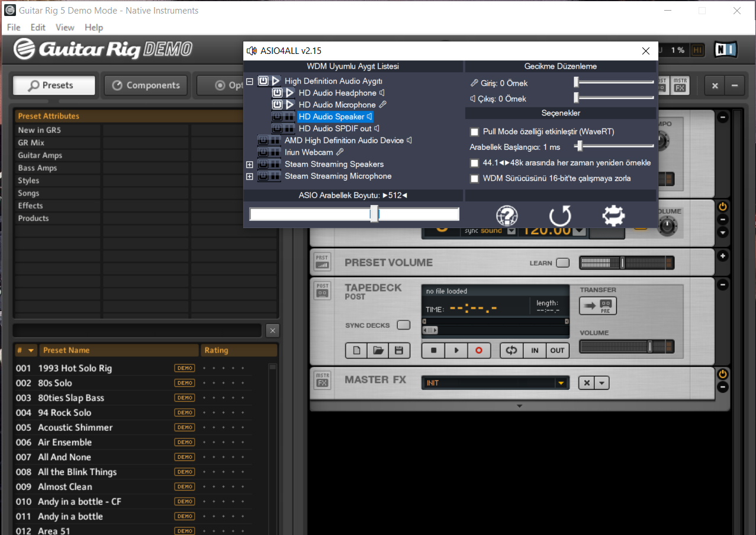Click POST icon on Tapedeck module

(x=322, y=290)
